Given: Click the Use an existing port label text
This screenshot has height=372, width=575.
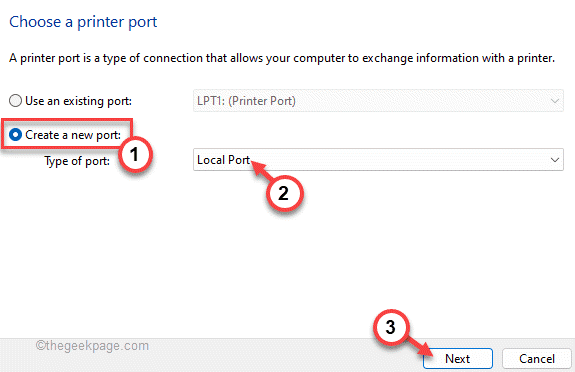Looking at the screenshot, I should [78, 101].
